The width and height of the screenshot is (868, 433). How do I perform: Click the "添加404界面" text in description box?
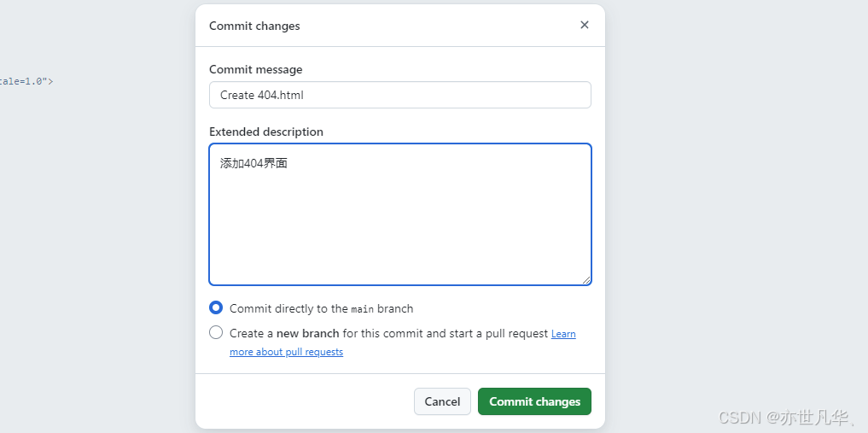pos(253,163)
